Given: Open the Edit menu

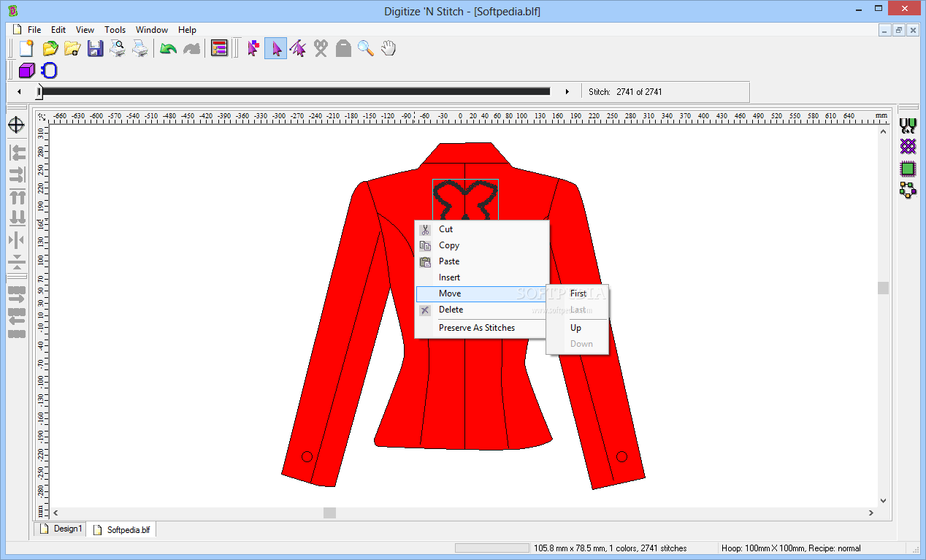Looking at the screenshot, I should pos(58,30).
